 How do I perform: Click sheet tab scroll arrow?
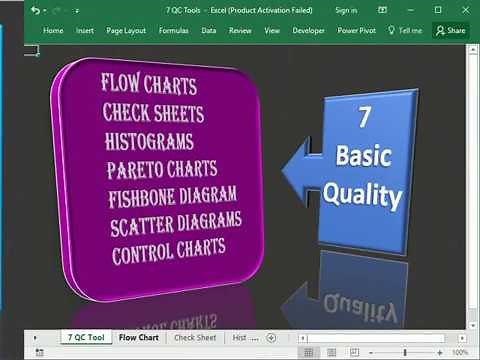click(35, 338)
